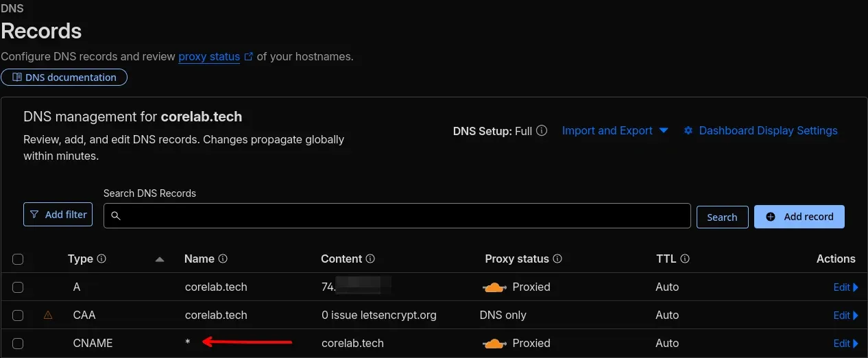This screenshot has width=868, height=358.
Task: Click the CAA type cell
Action: coord(84,315)
